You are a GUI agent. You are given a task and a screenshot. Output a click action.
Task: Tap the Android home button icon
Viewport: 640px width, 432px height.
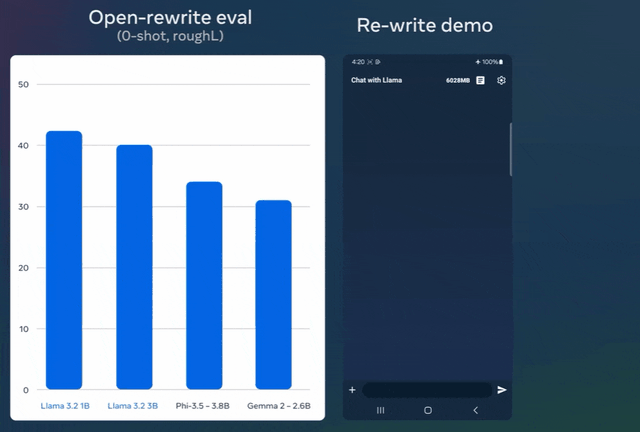pos(428,410)
